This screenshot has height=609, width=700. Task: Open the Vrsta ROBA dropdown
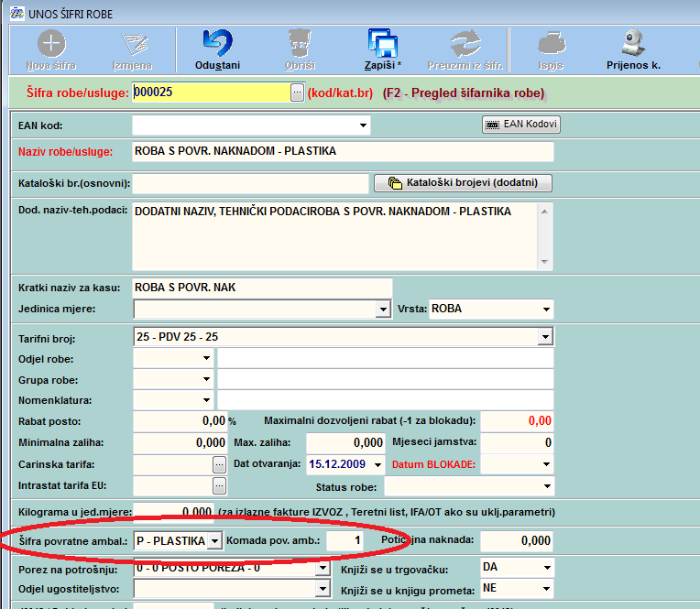point(546,310)
